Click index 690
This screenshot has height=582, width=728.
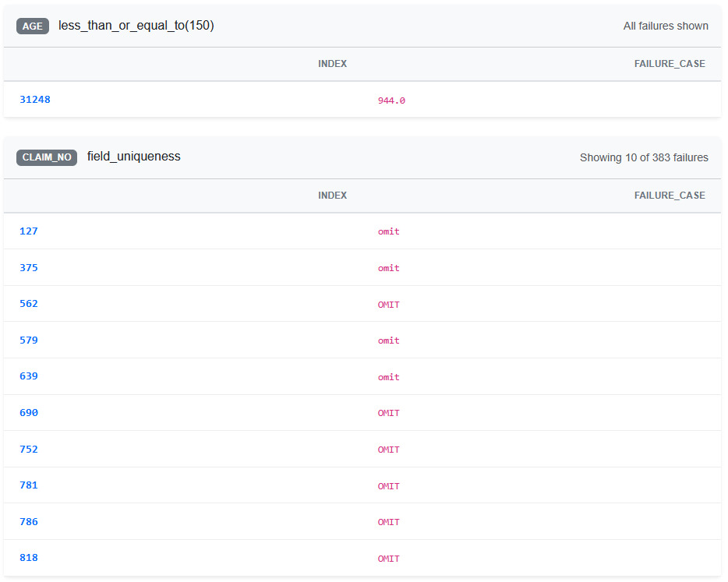click(29, 413)
